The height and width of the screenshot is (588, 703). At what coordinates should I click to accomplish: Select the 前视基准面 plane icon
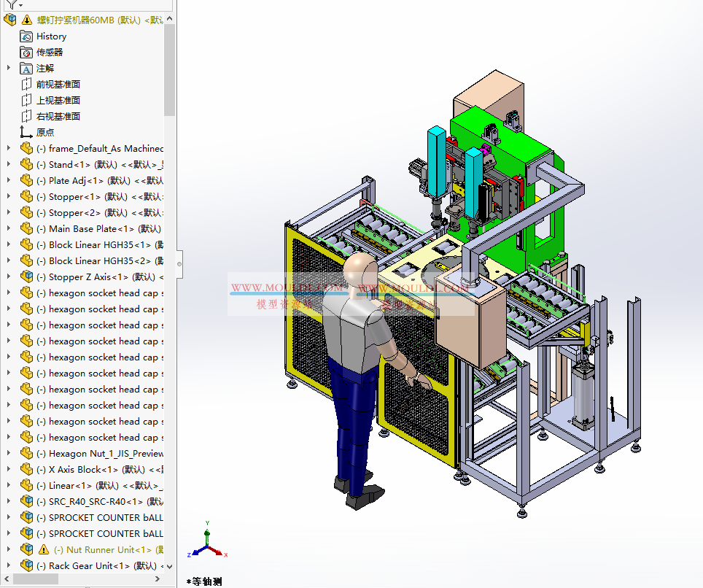point(27,84)
